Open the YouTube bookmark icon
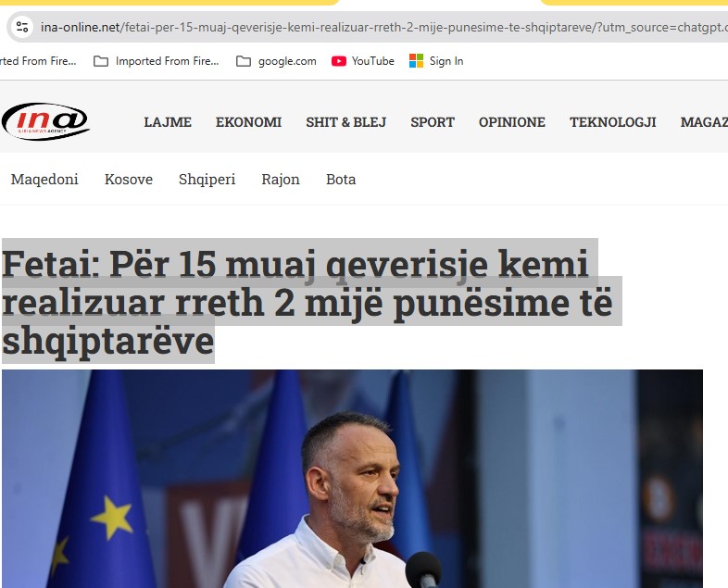The image size is (728, 588). pos(338,61)
